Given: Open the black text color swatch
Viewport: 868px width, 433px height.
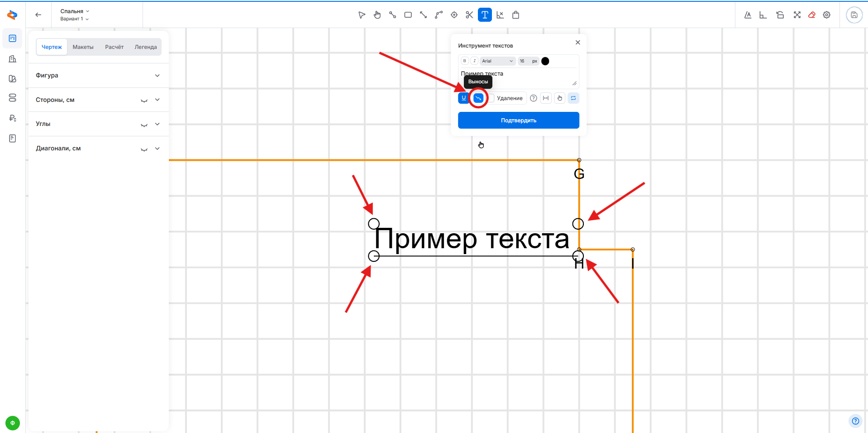Looking at the screenshot, I should click(545, 61).
